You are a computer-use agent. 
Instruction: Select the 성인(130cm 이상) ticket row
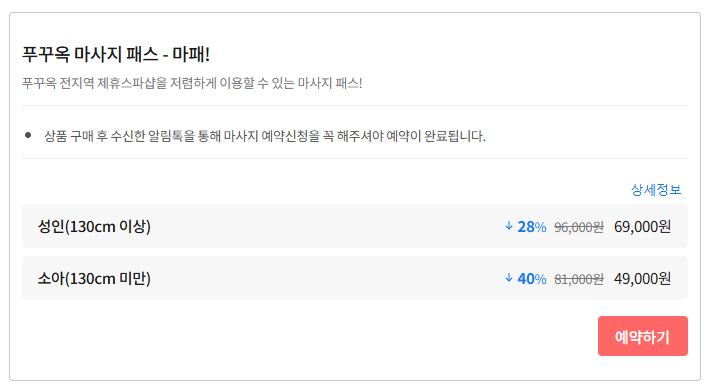pos(355,226)
